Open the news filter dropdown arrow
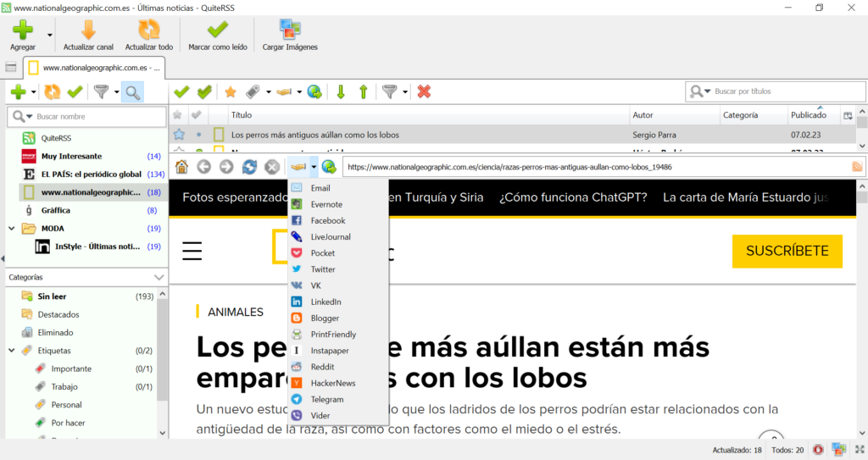 click(405, 91)
